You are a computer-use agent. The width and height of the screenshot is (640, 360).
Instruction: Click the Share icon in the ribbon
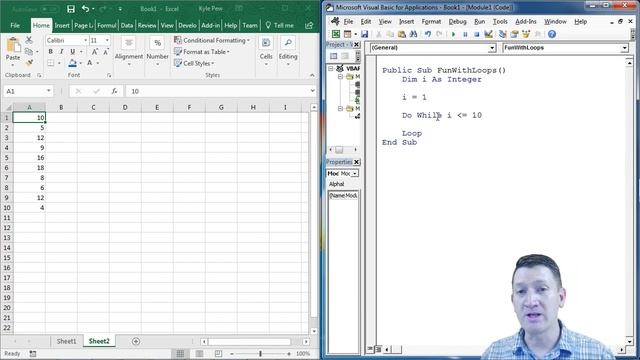[309, 25]
